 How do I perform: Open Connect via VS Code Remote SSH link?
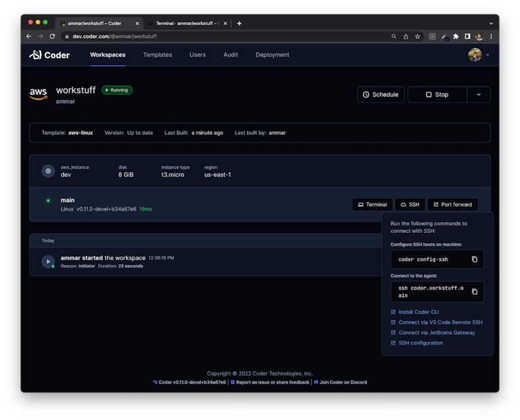click(x=440, y=322)
